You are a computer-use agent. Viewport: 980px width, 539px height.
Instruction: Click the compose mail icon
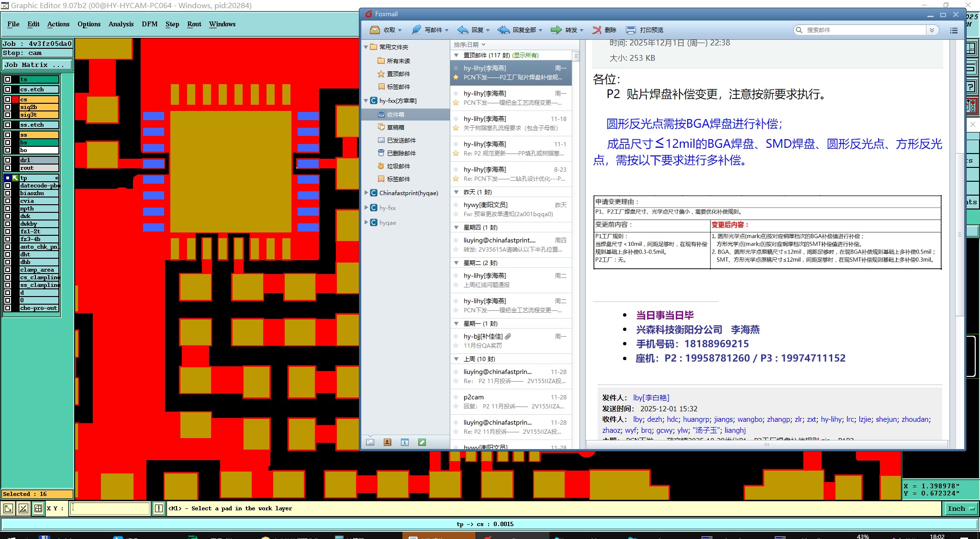click(x=416, y=30)
